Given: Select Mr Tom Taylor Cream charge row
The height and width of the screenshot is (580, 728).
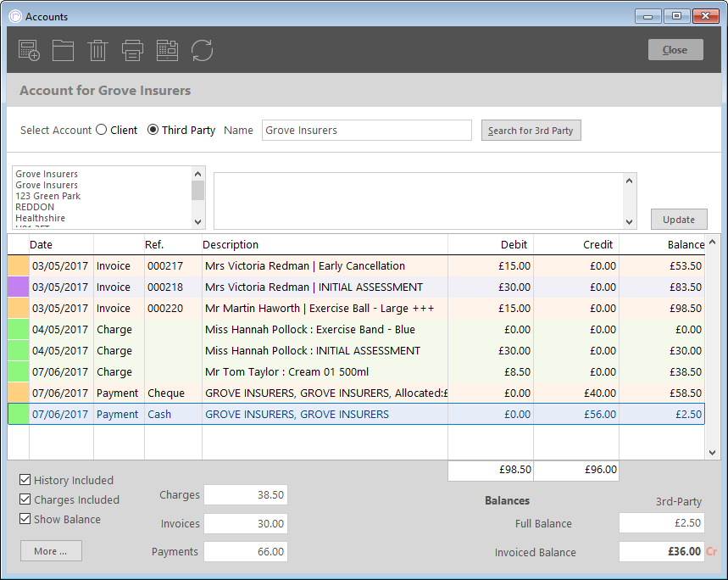Looking at the screenshot, I should 356,371.
